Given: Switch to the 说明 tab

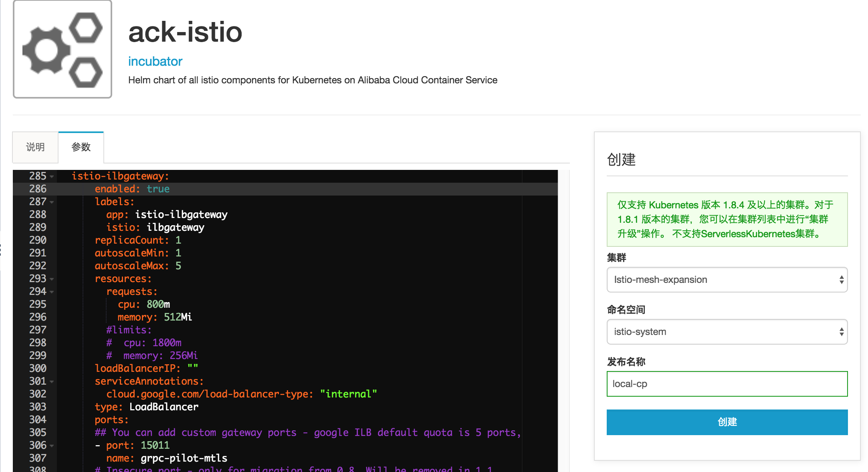Looking at the screenshot, I should (35, 147).
